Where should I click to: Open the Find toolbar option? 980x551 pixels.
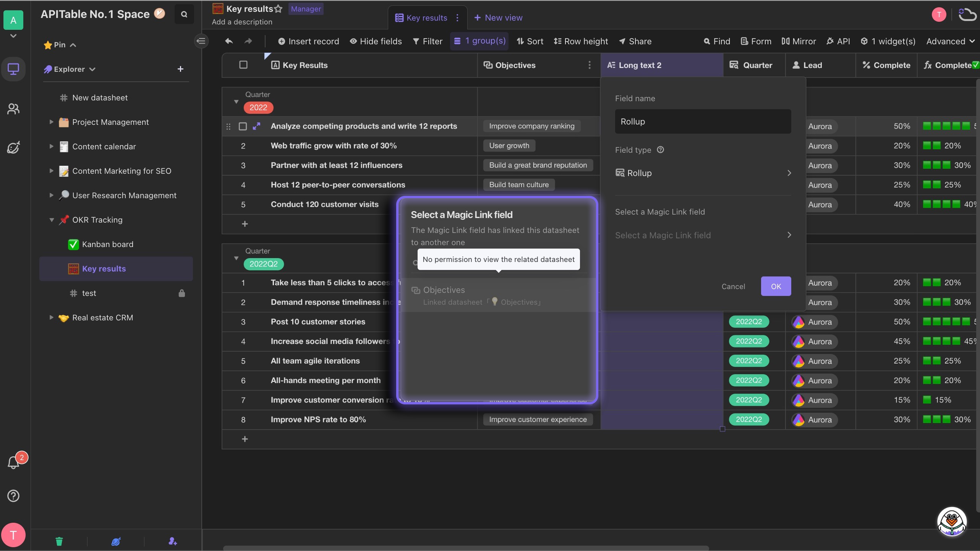pyautogui.click(x=717, y=41)
